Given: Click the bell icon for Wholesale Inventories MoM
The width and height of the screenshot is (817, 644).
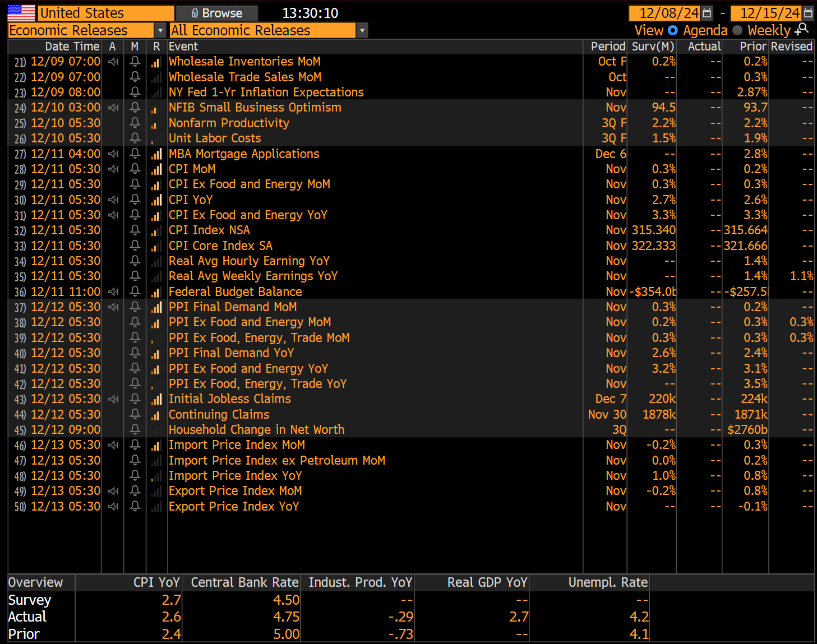Looking at the screenshot, I should click(x=135, y=62).
